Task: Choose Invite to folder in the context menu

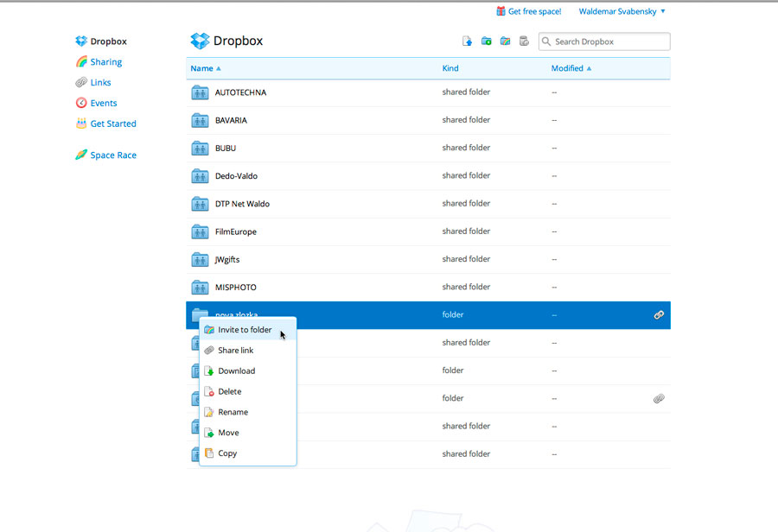Action: click(248, 330)
